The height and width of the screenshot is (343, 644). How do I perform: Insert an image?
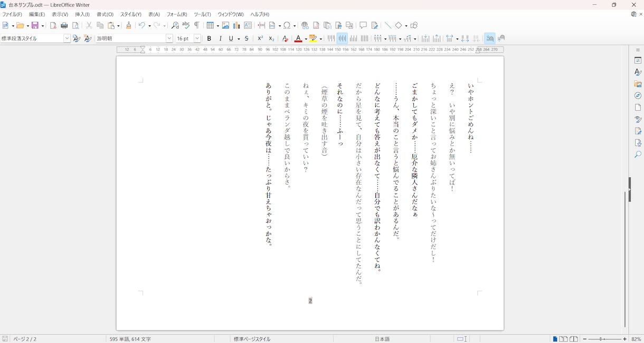point(225,25)
